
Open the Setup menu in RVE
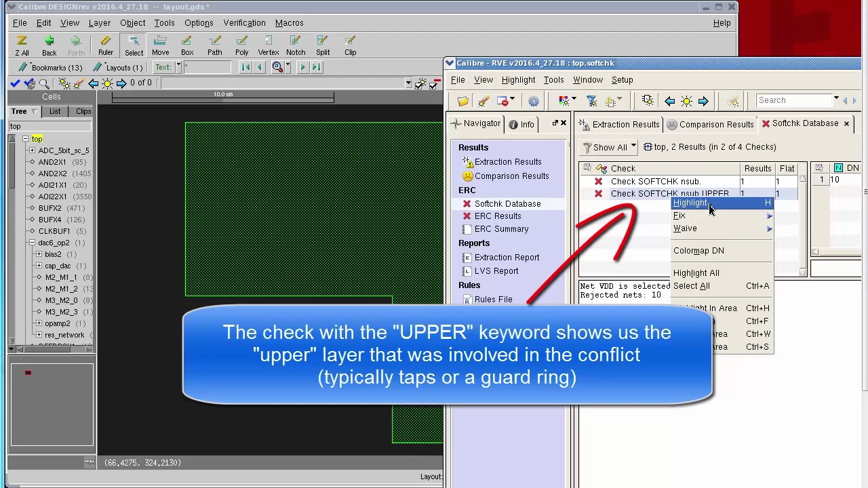point(622,80)
